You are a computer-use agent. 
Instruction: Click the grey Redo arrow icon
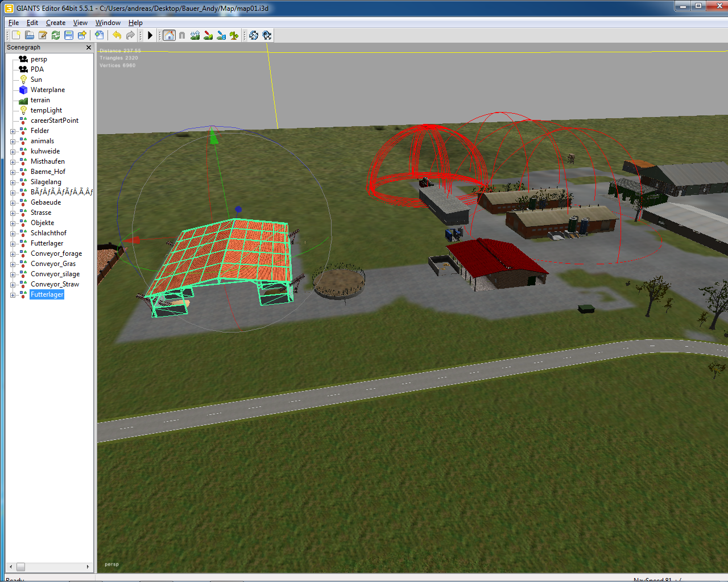[130, 35]
